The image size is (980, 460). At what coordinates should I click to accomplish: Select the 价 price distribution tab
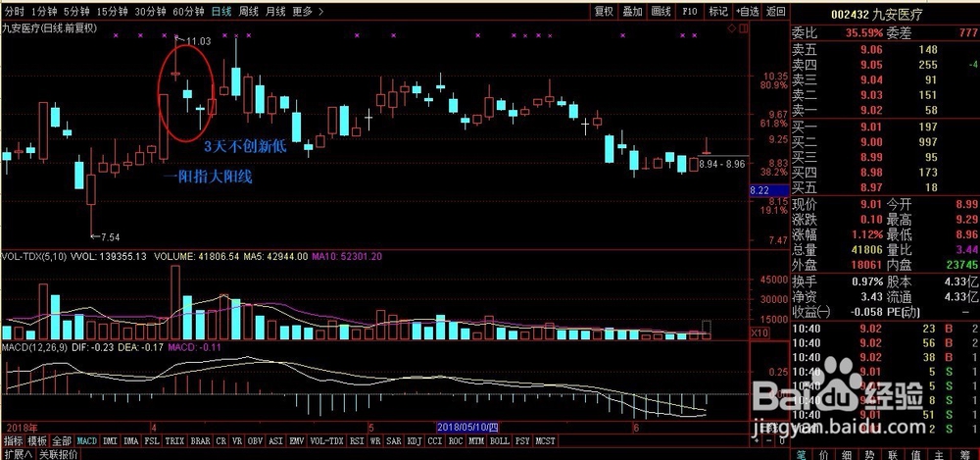[823, 455]
